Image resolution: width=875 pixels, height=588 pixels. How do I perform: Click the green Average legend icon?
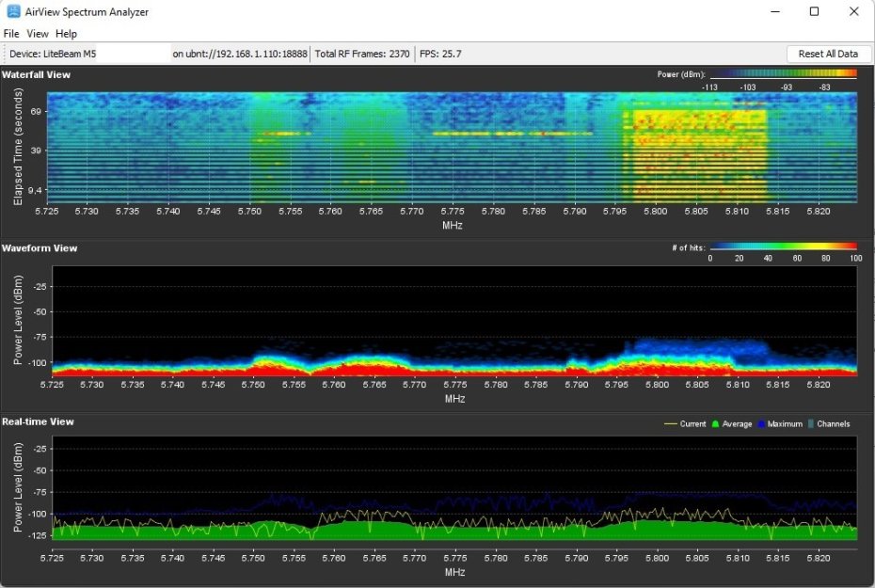coord(715,424)
